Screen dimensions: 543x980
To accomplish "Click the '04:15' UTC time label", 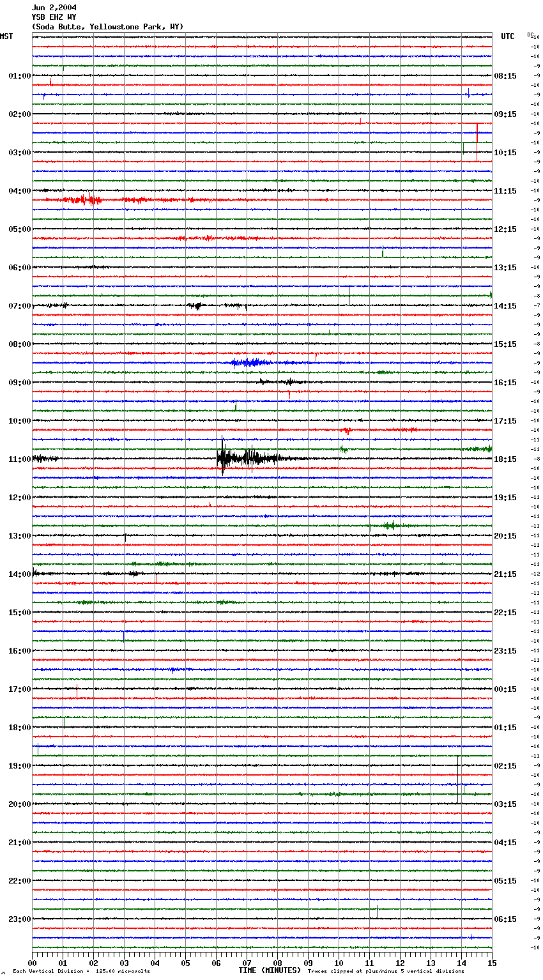I will pos(505,843).
